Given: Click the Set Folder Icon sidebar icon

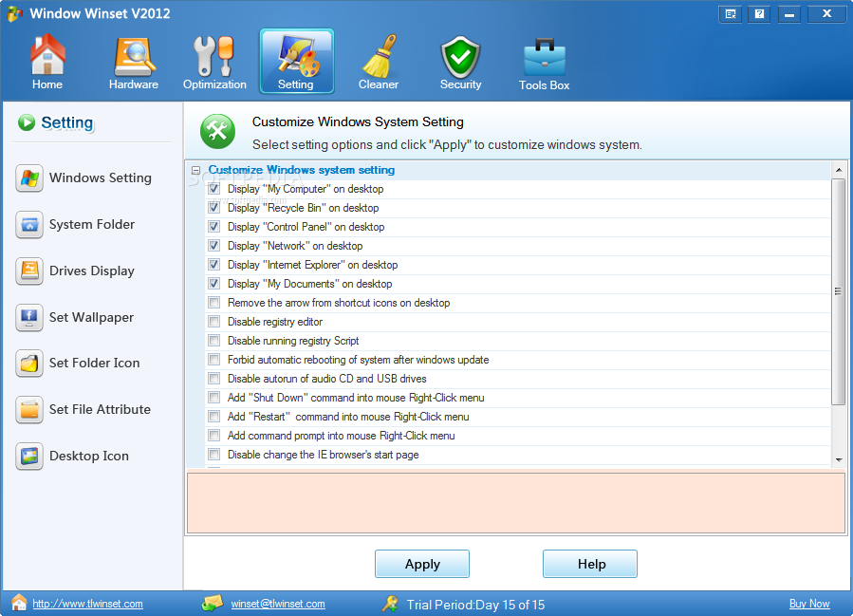Looking at the screenshot, I should pos(29,363).
